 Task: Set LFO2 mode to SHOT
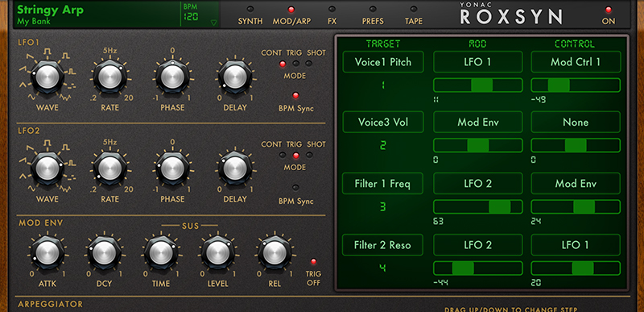coord(309,156)
